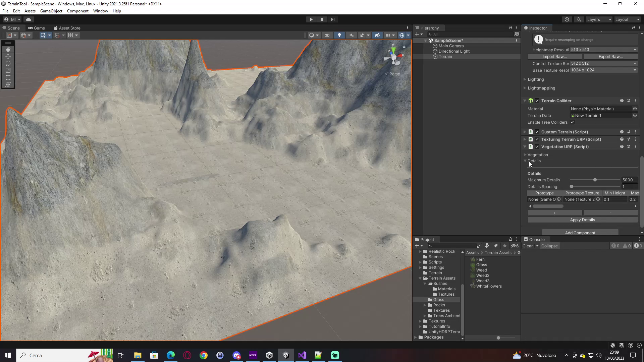The width and height of the screenshot is (644, 362).
Task: Click the orientation gizmo in Scene view
Action: click(x=394, y=57)
